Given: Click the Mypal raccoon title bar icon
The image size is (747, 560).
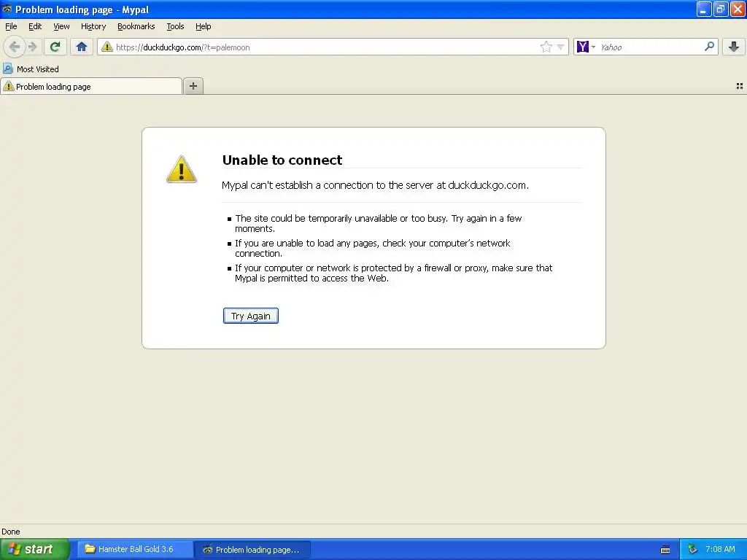Looking at the screenshot, I should [x=7, y=9].
